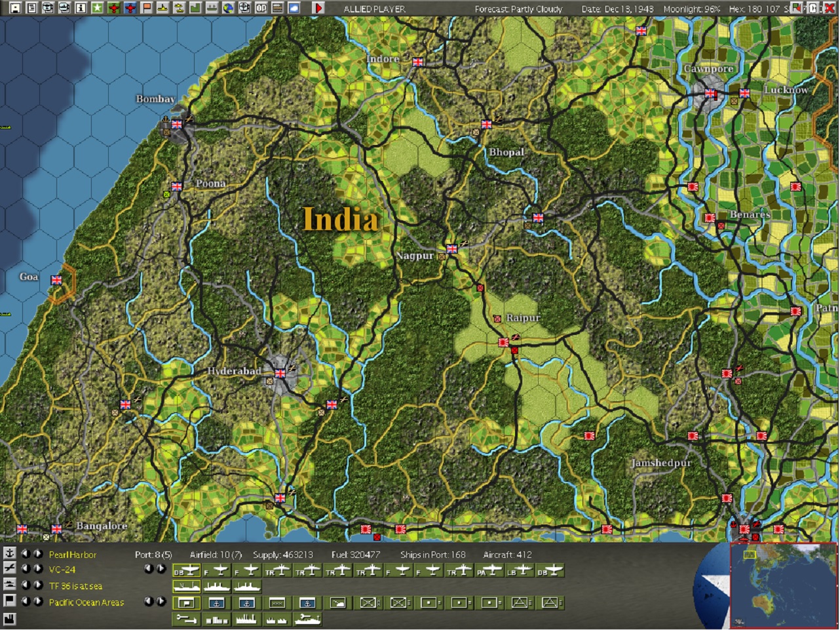
Task: Click the information 'i' toolbar icon
Action: pos(81,8)
